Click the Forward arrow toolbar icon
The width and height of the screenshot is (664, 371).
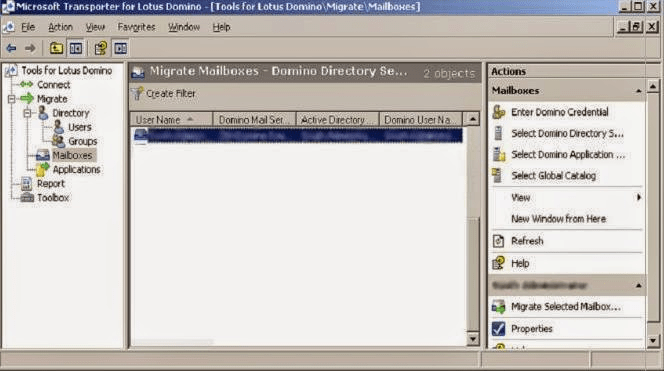30,48
